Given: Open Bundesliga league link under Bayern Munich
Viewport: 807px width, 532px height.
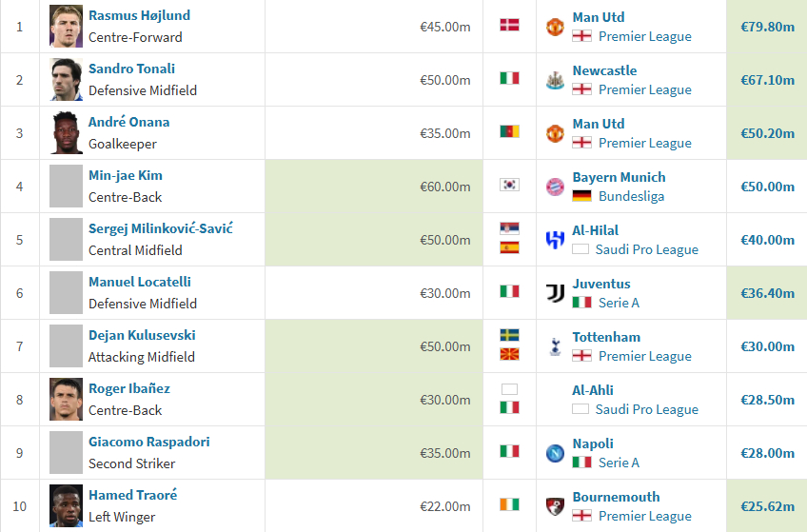Looking at the screenshot, I should (x=631, y=197).
